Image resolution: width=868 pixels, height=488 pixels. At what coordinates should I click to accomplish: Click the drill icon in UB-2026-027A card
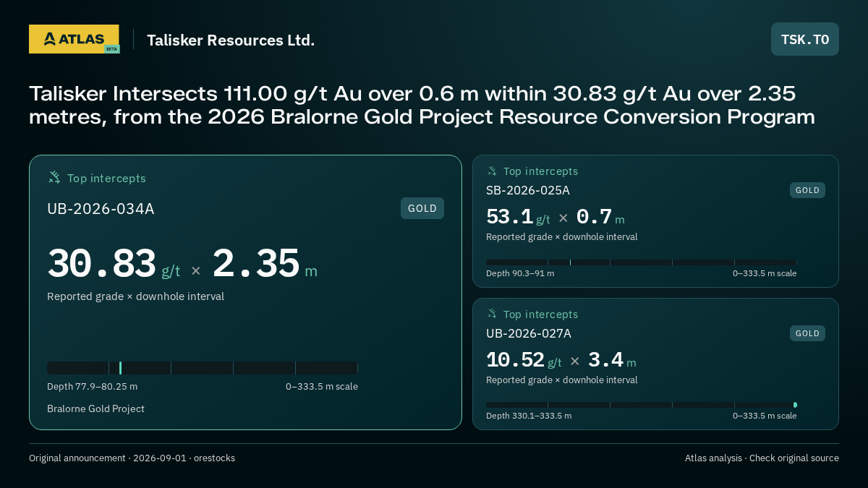point(492,314)
